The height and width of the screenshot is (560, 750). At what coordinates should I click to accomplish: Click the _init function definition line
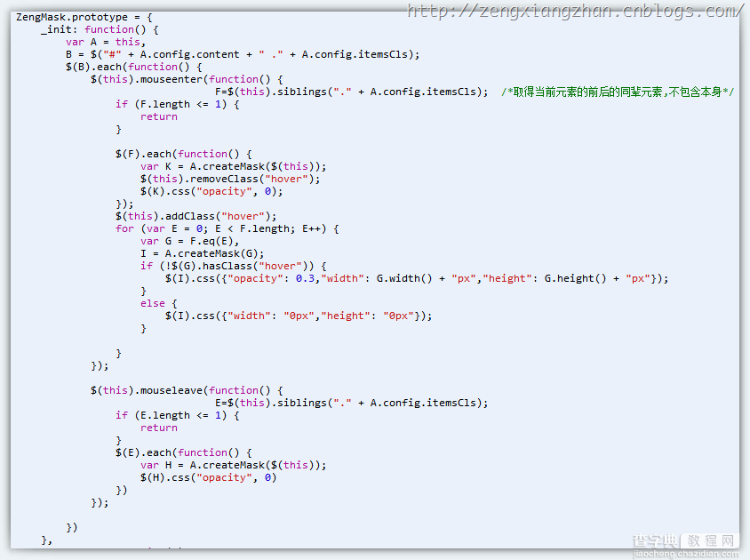tap(100, 29)
